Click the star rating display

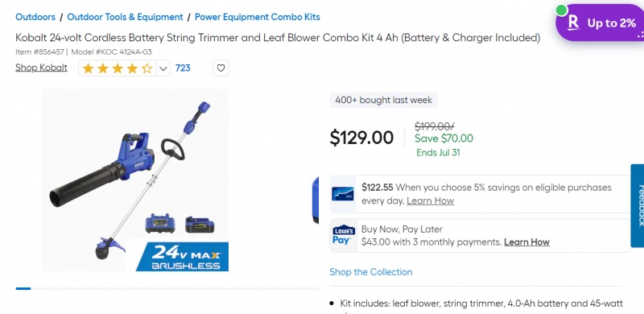point(117,68)
